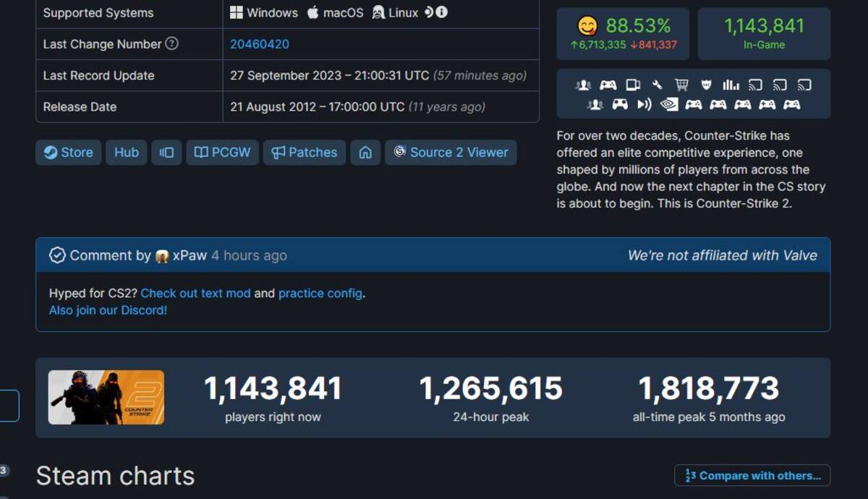Click the stats bar-chart icon

pyautogui.click(x=731, y=85)
